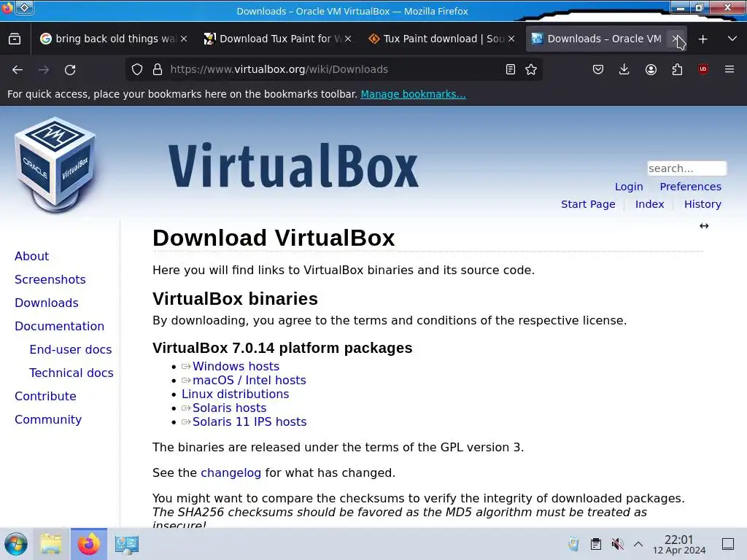Open the Windows Start button
This screenshot has height=560, width=747.
[16, 544]
